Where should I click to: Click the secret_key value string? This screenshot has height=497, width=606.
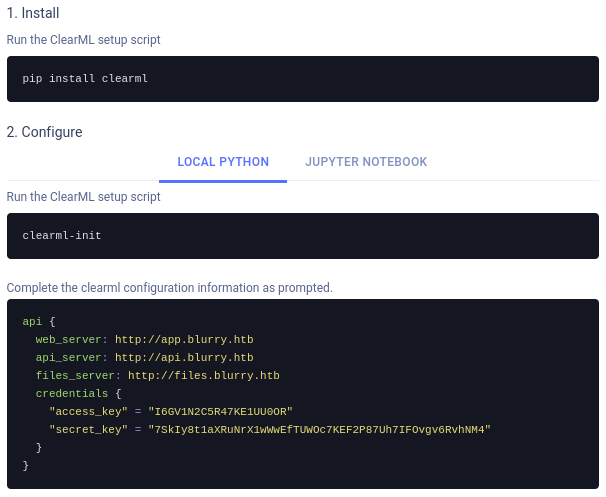point(320,430)
